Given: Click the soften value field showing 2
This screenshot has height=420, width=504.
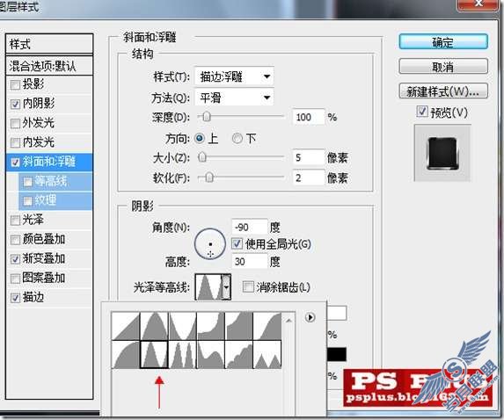Looking at the screenshot, I should tap(309, 177).
